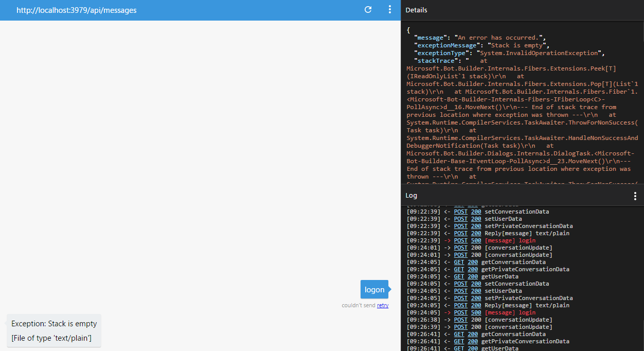Click the localhost messages address field
644x351 pixels.
click(76, 9)
